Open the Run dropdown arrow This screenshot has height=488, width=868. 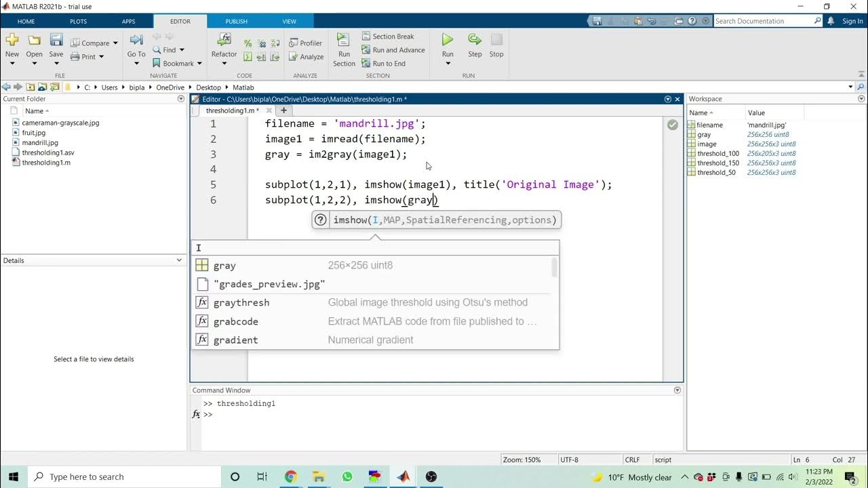click(448, 64)
